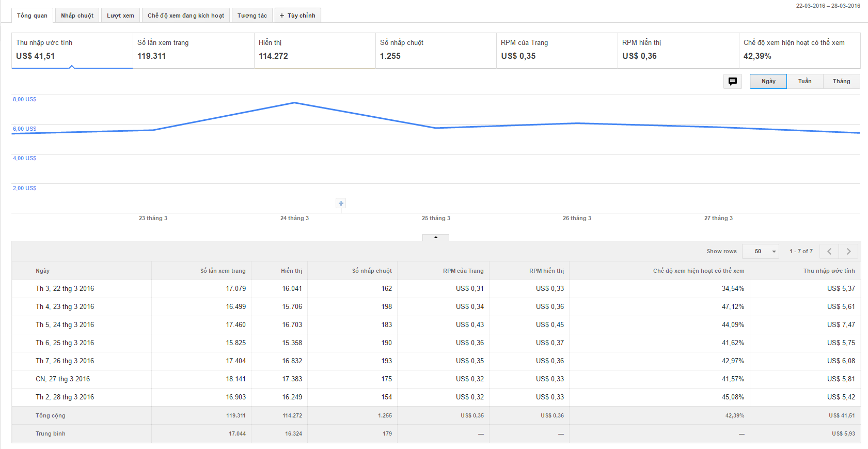
Task: Switch chart granularity to Tháng
Action: (x=841, y=81)
